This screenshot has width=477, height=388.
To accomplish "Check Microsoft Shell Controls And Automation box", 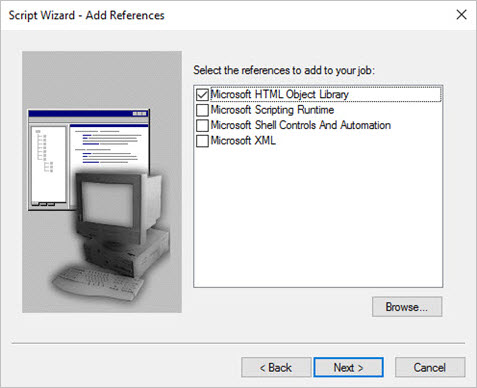I will click(x=202, y=125).
